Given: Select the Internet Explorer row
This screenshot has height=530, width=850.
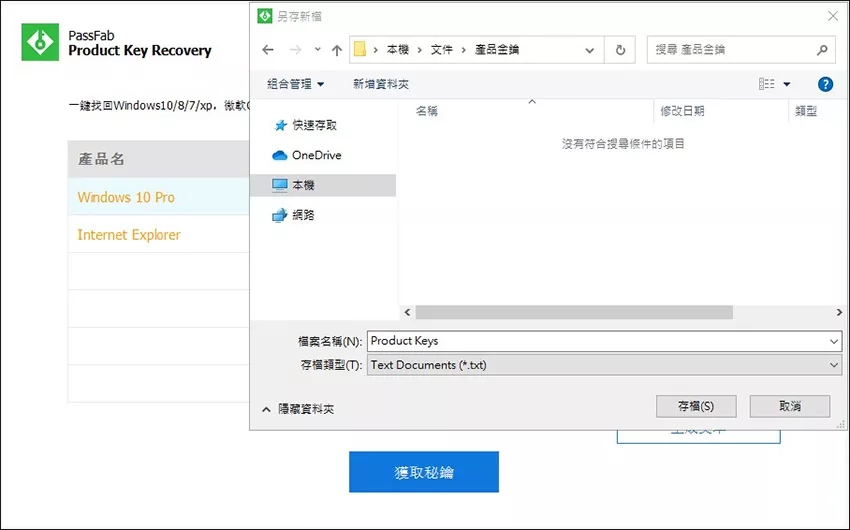Looking at the screenshot, I should (158, 235).
